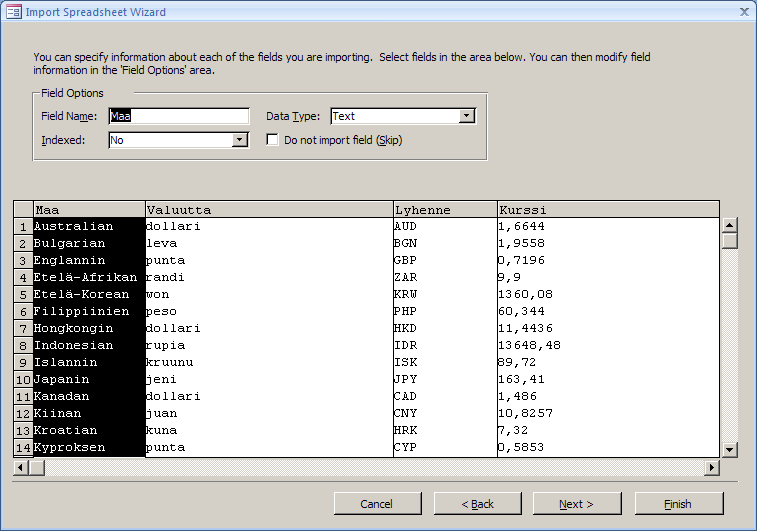
Task: Click the 13648,48 rate cell
Action: 608,345
